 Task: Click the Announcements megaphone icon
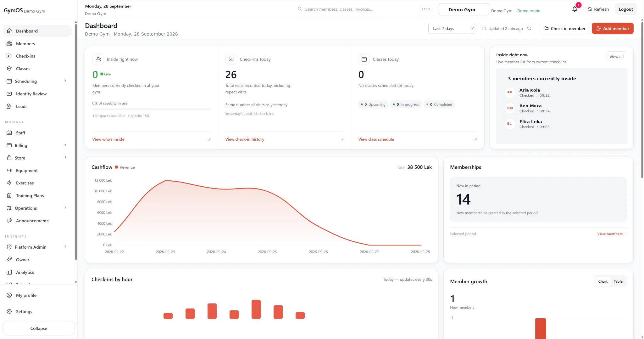pyautogui.click(x=9, y=221)
